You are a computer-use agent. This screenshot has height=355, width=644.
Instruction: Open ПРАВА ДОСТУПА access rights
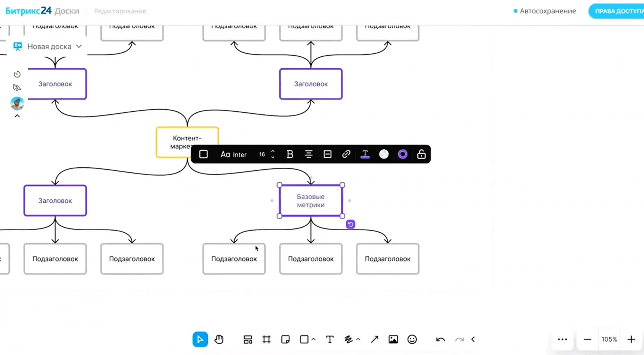[x=617, y=11]
